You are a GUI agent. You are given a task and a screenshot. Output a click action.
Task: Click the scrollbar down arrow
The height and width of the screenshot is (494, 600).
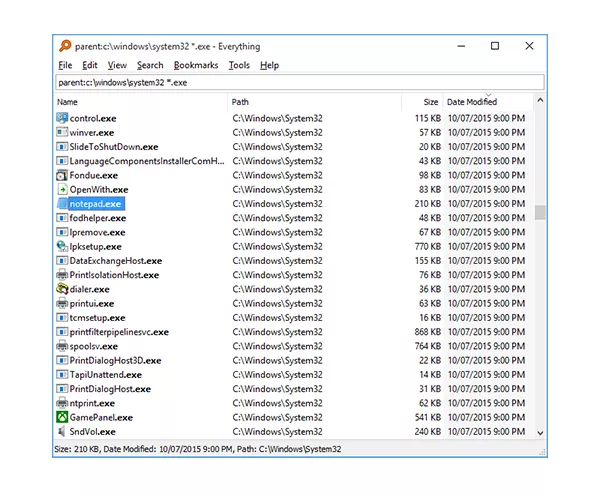pos(540,433)
